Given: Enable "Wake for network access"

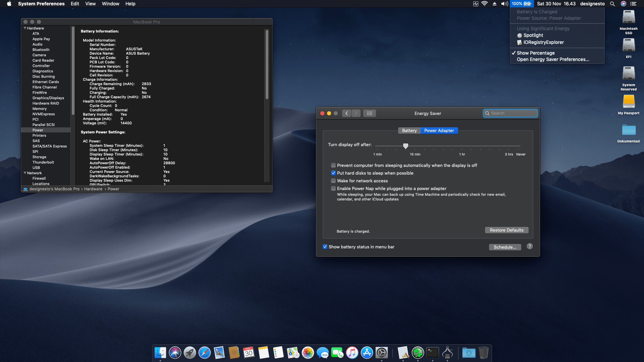Looking at the screenshot, I should (333, 181).
